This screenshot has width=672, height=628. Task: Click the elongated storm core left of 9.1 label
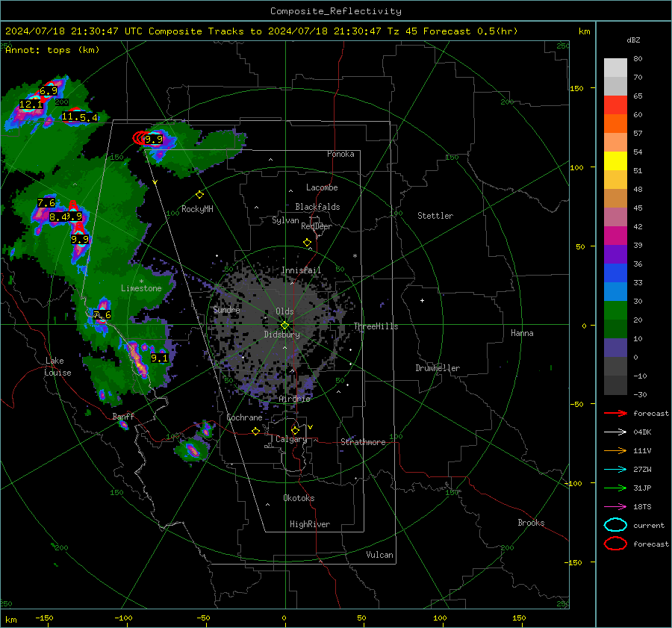137,359
